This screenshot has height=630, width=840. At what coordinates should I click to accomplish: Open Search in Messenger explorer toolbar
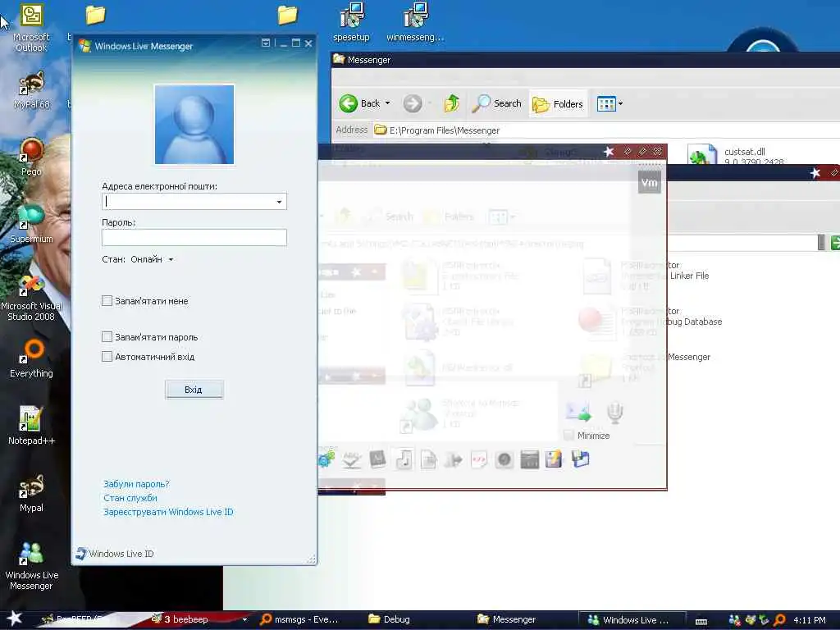(x=496, y=103)
